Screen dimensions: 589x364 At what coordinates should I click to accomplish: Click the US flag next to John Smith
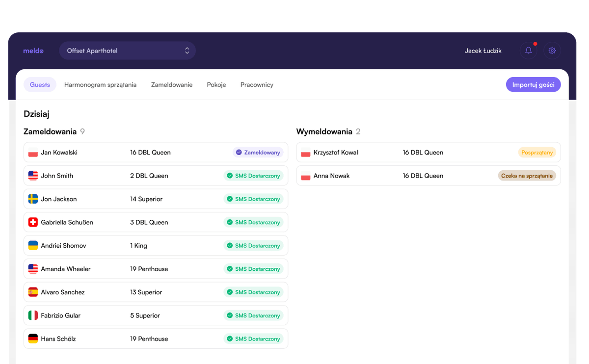coord(32,175)
